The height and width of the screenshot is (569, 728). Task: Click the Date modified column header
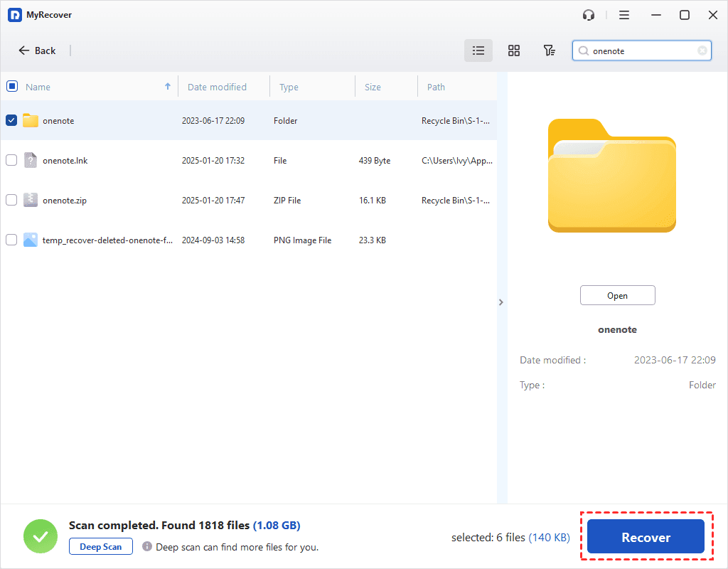(216, 86)
